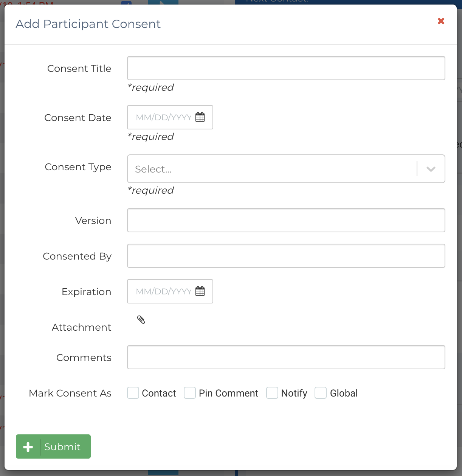
Task: Open the Expiration calendar picker icon
Action: [x=200, y=291]
